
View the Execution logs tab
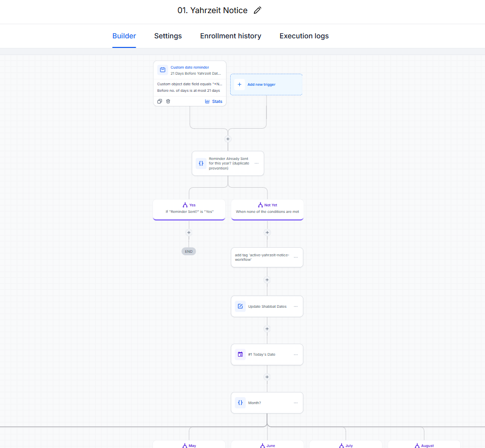[304, 36]
